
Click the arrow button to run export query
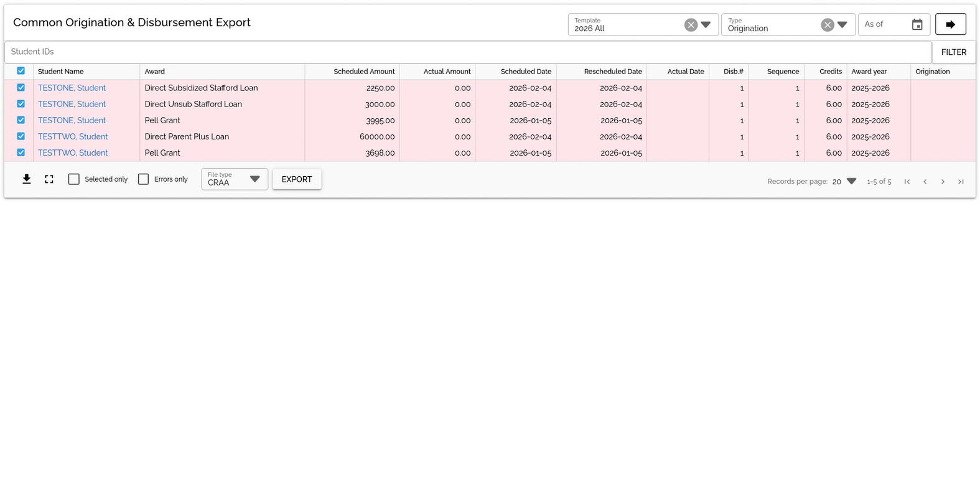(x=950, y=24)
